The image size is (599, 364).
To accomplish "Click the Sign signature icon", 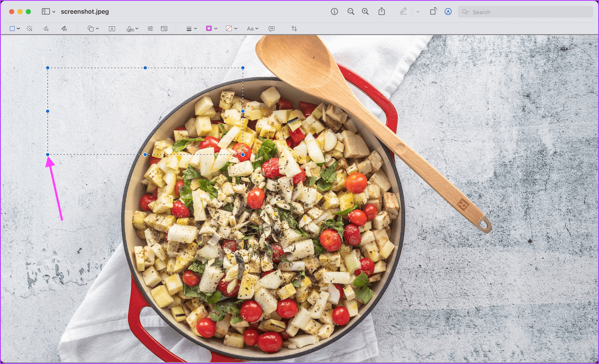I will tap(130, 29).
